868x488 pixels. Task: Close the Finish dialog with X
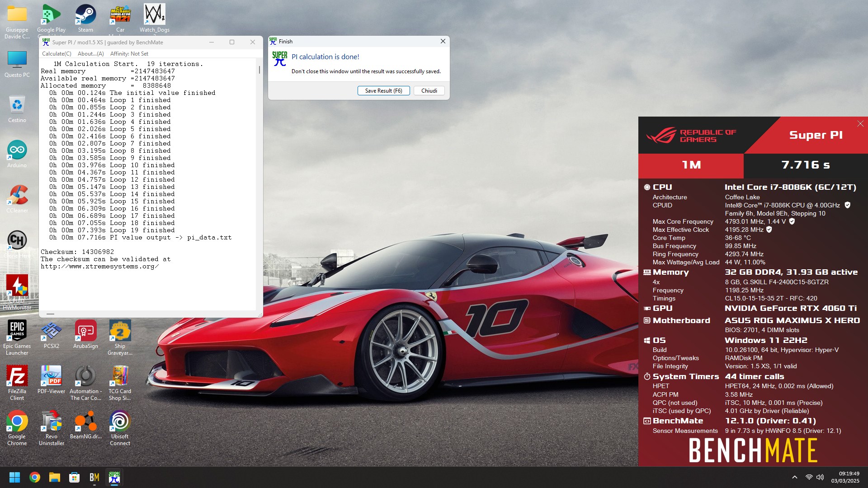(443, 41)
